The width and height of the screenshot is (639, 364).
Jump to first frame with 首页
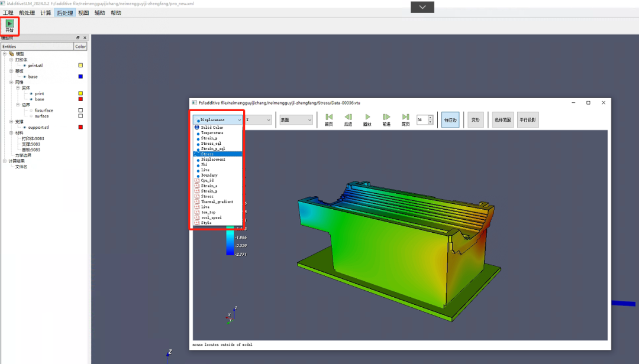(x=329, y=120)
